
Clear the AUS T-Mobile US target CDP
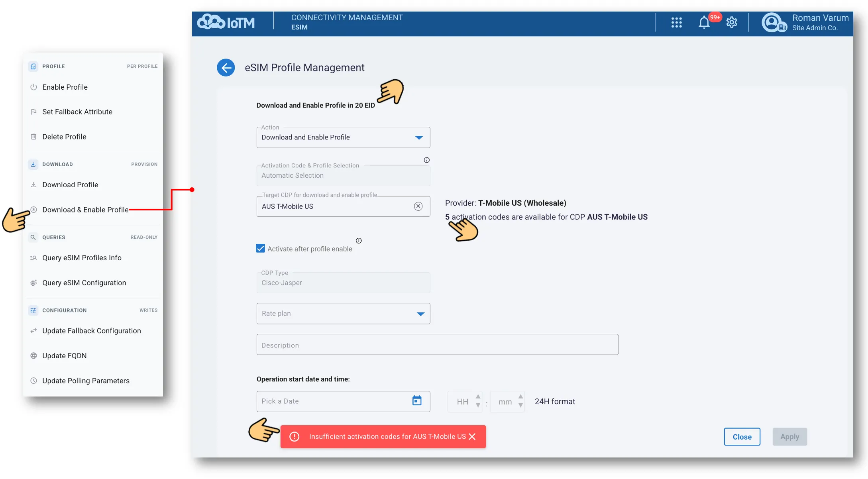(418, 206)
